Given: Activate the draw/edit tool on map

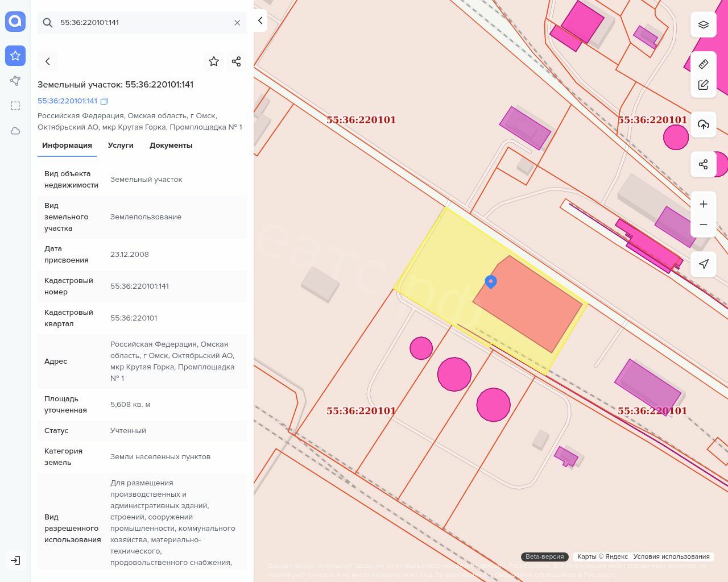Looking at the screenshot, I should coord(704,85).
